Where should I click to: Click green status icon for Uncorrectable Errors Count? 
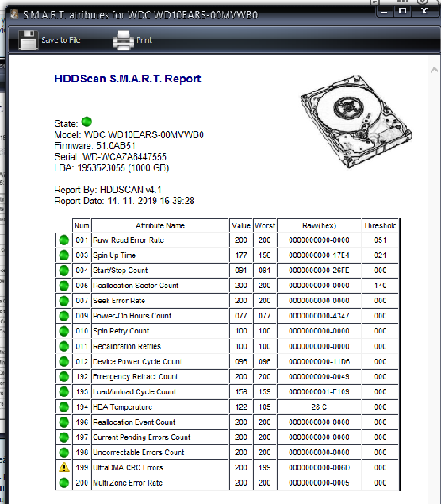[x=64, y=452]
